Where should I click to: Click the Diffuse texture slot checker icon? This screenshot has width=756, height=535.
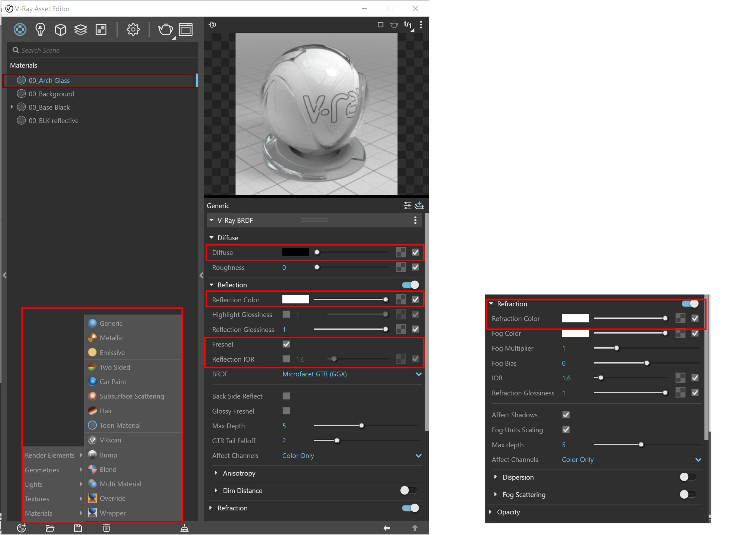pyautogui.click(x=401, y=252)
